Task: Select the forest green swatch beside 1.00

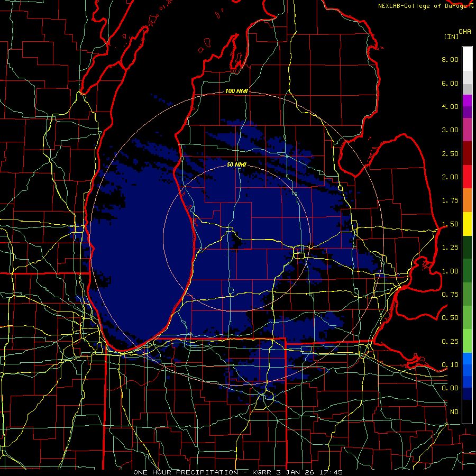Action: click(467, 271)
